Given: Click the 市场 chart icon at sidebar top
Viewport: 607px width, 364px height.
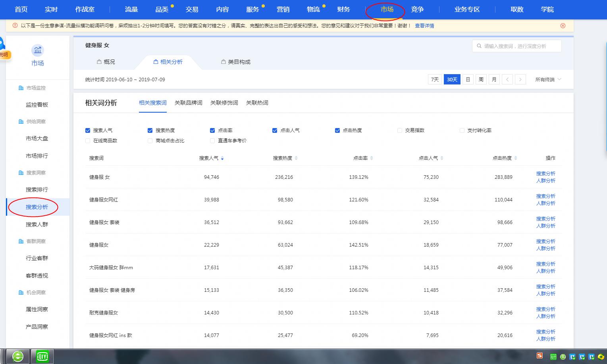Looking at the screenshot, I should click(38, 50).
